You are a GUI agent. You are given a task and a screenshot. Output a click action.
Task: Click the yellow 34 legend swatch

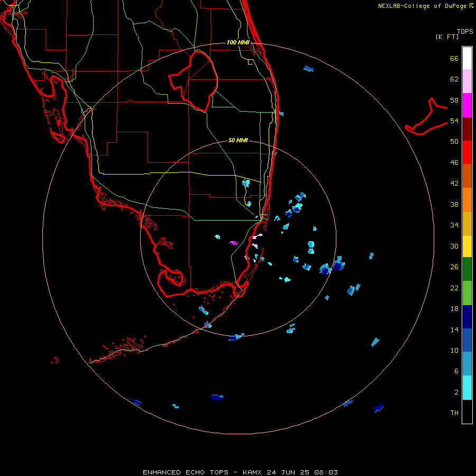[467, 246]
